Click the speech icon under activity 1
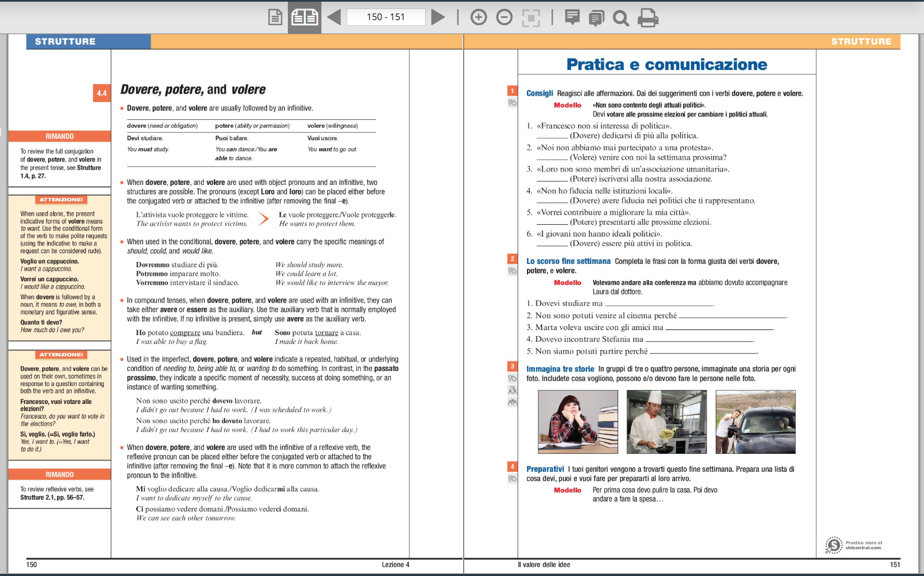 pyautogui.click(x=512, y=103)
